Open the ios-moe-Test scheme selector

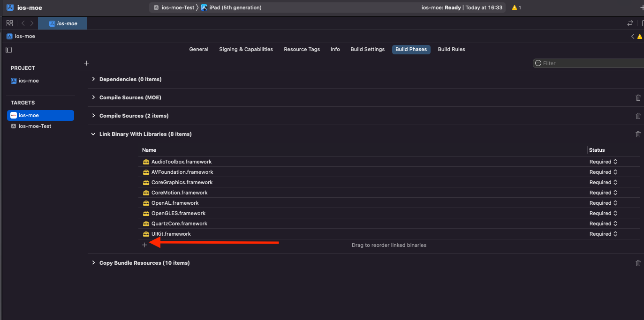(174, 7)
